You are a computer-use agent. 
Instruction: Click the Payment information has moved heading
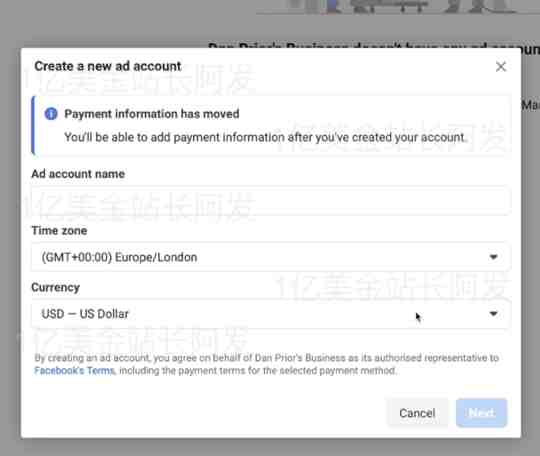152,114
